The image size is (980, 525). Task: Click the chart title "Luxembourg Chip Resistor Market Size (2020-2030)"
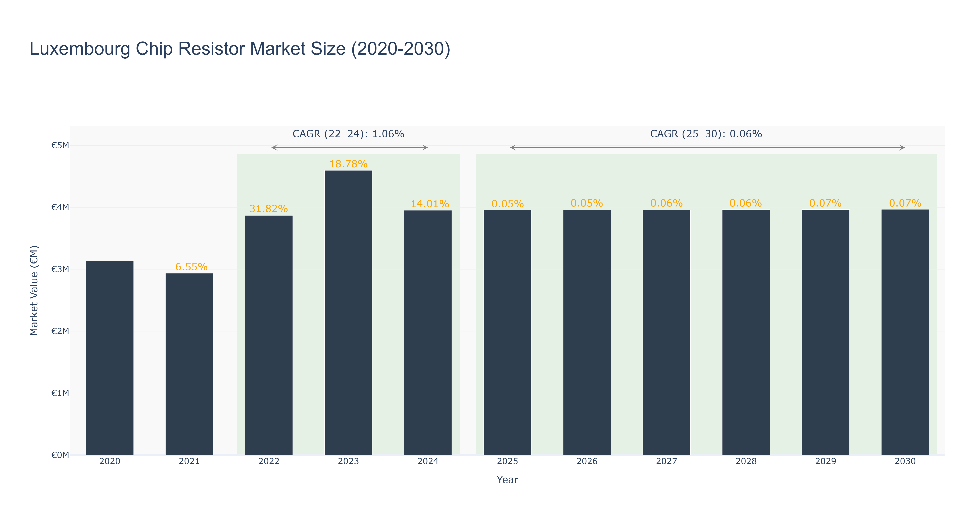(x=240, y=49)
